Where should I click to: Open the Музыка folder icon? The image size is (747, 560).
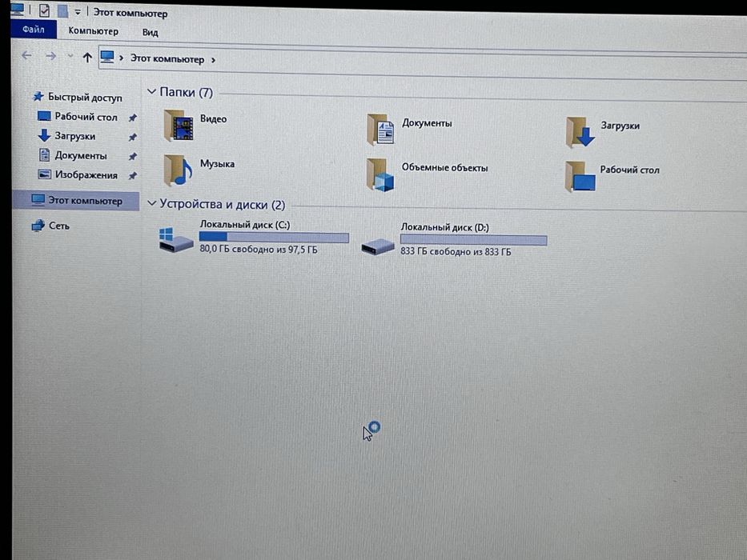pos(178,170)
